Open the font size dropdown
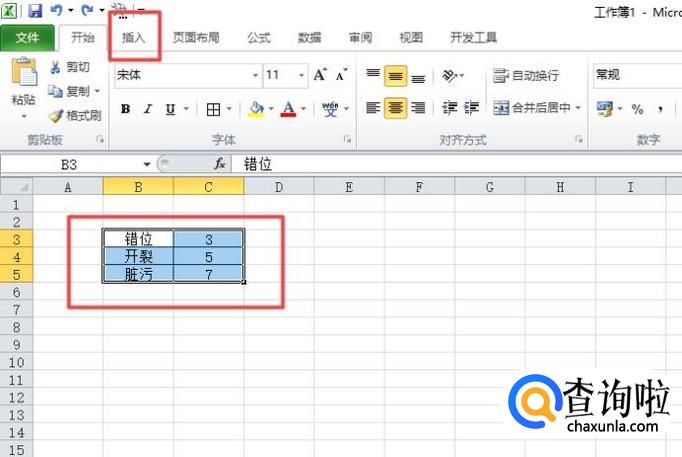 [302, 75]
